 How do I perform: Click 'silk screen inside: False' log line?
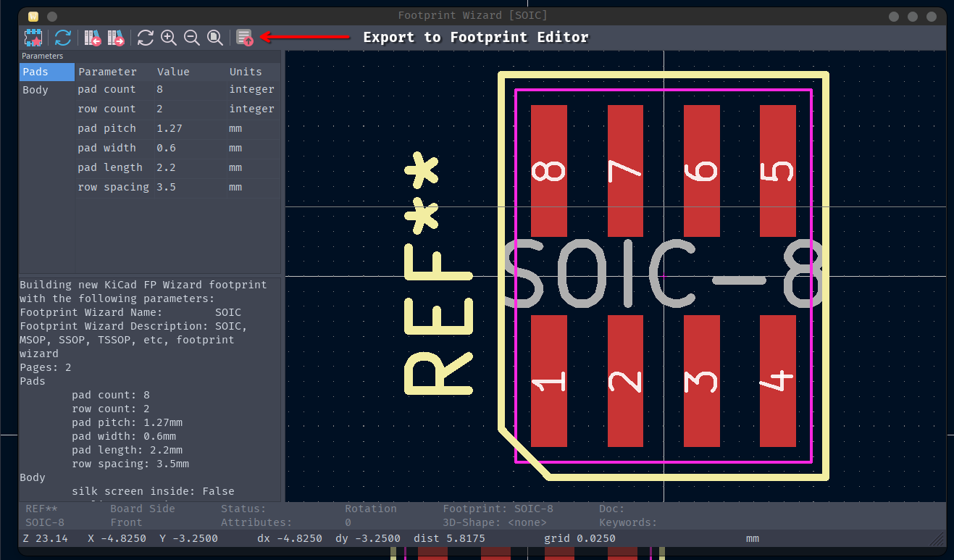(x=153, y=491)
